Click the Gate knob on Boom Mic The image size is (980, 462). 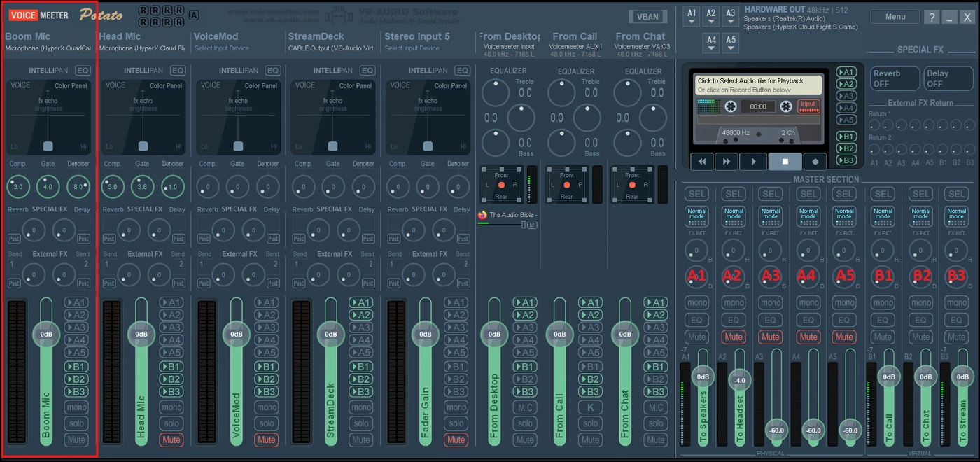[x=48, y=187]
